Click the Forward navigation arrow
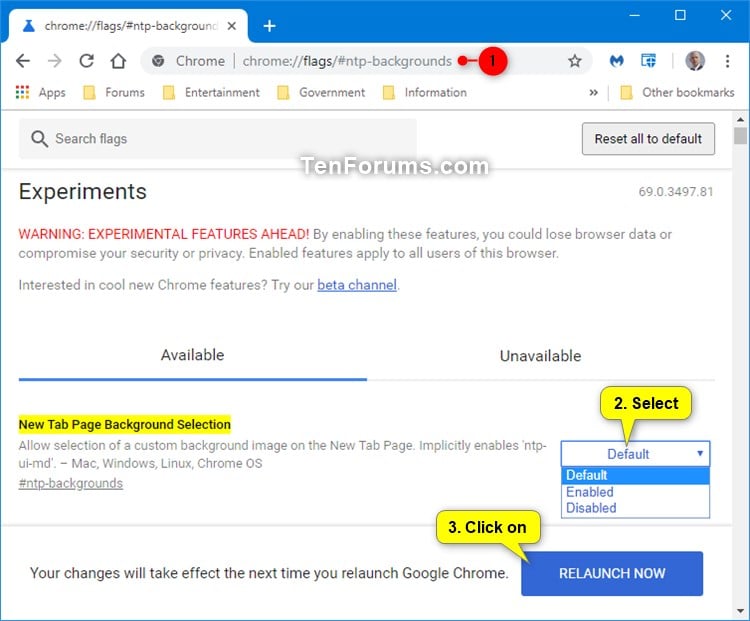 click(x=55, y=61)
